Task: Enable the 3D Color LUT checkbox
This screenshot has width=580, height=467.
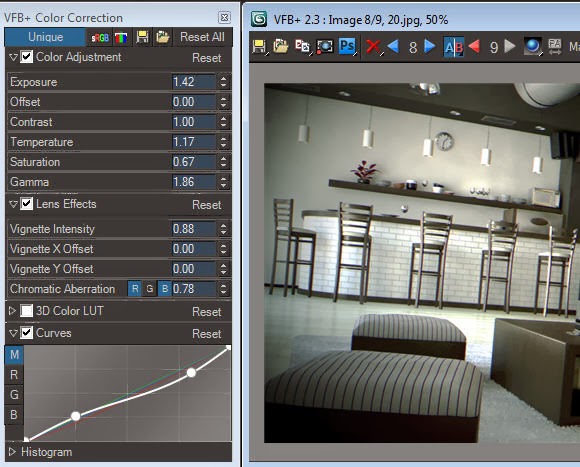Action: pos(26,311)
